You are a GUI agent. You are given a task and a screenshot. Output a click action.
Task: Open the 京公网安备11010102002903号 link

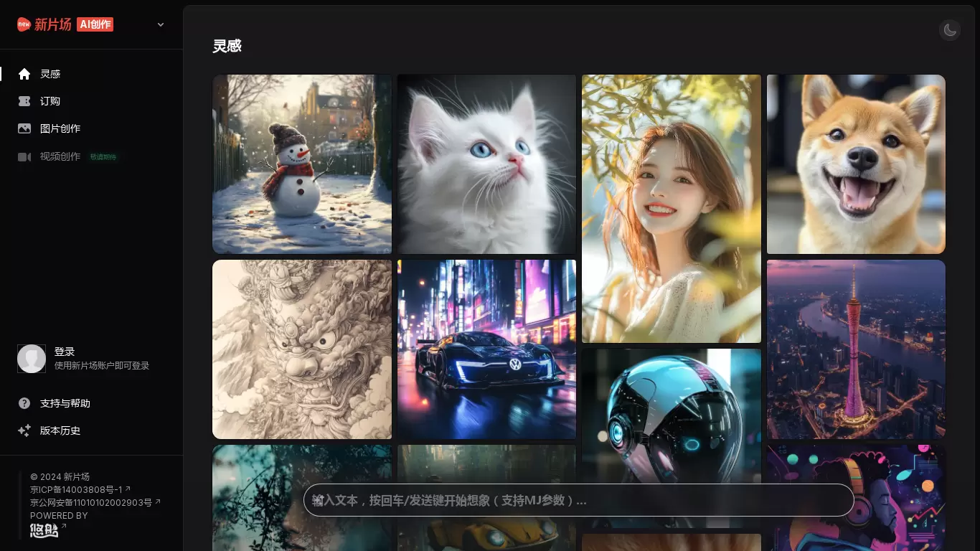(95, 503)
